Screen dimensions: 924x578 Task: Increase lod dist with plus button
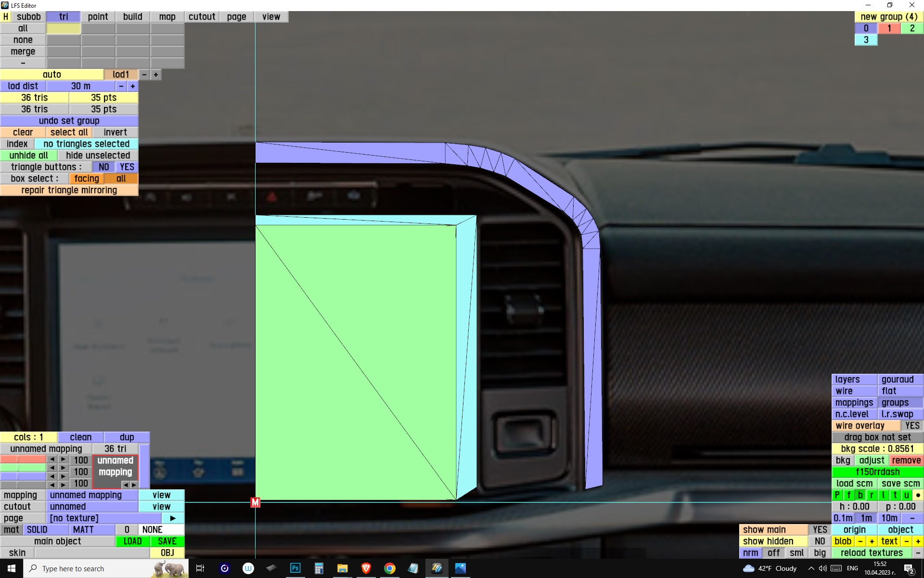point(133,86)
